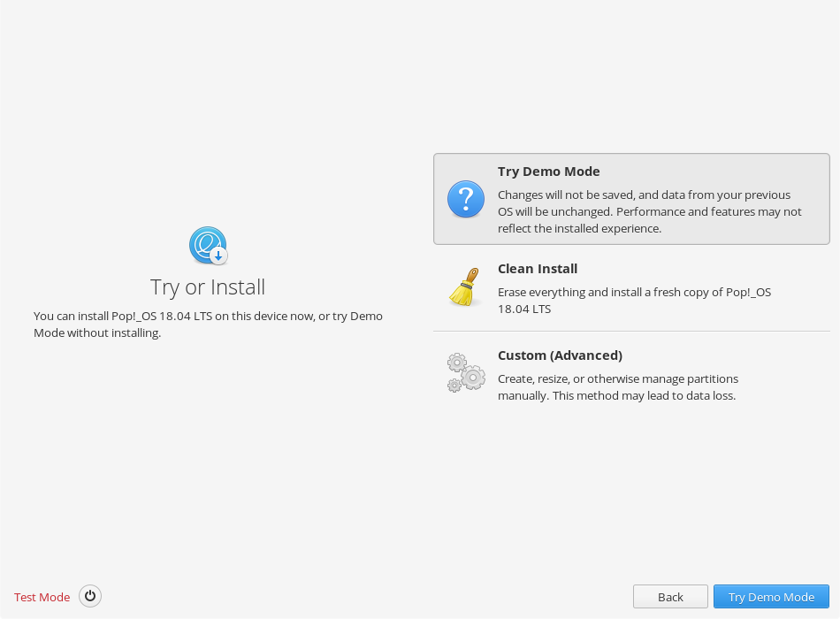The width and height of the screenshot is (840, 619).
Task: Click the Pop!_OS installer download logo
Action: point(207,245)
